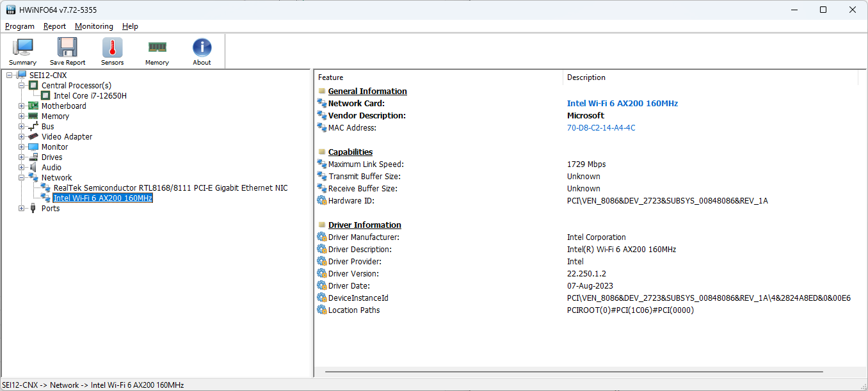868x391 pixels.
Task: Open the Memory module tool
Action: (157, 51)
